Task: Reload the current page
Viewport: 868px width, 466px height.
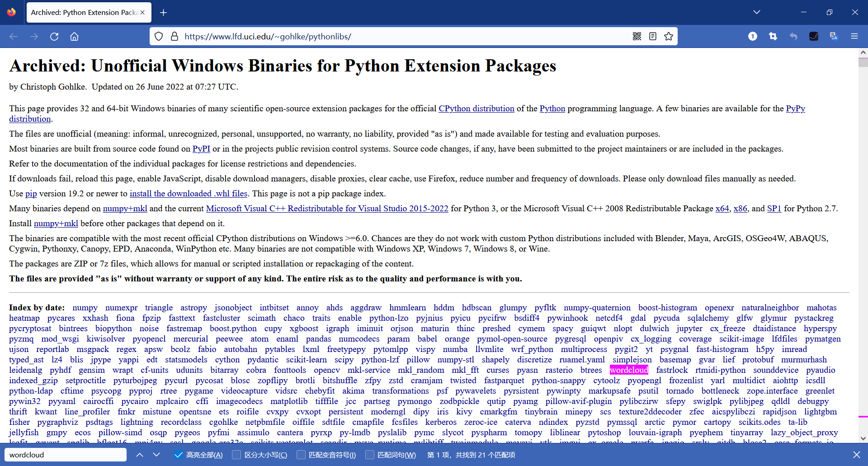Action: tap(54, 36)
